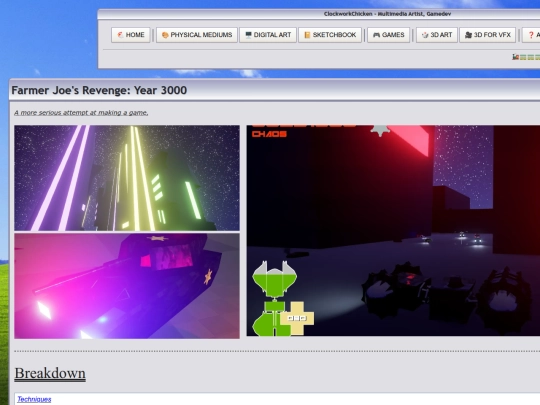Image resolution: width=540 pixels, height=405 pixels.
Task: Open the gameplay screenshot with CHAOS text
Action: [393, 230]
